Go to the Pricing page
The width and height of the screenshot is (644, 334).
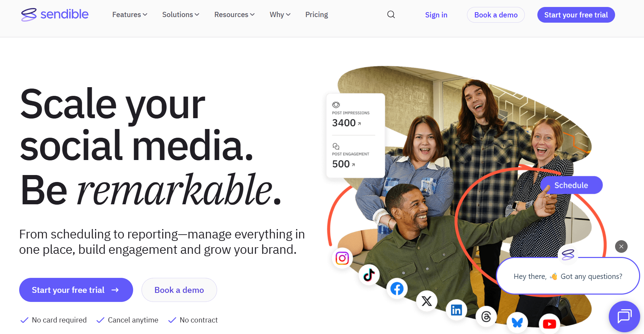pyautogui.click(x=316, y=15)
